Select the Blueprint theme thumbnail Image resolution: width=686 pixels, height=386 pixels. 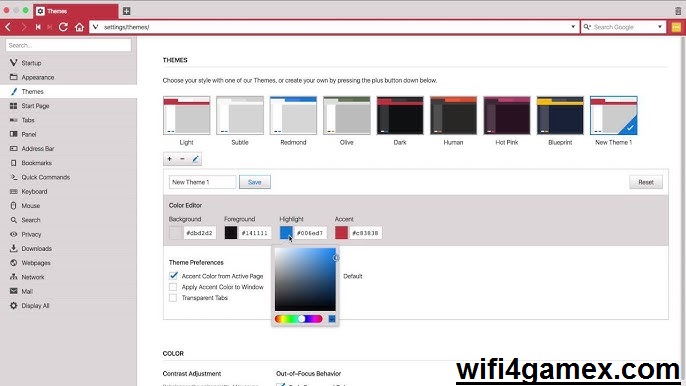coord(560,115)
